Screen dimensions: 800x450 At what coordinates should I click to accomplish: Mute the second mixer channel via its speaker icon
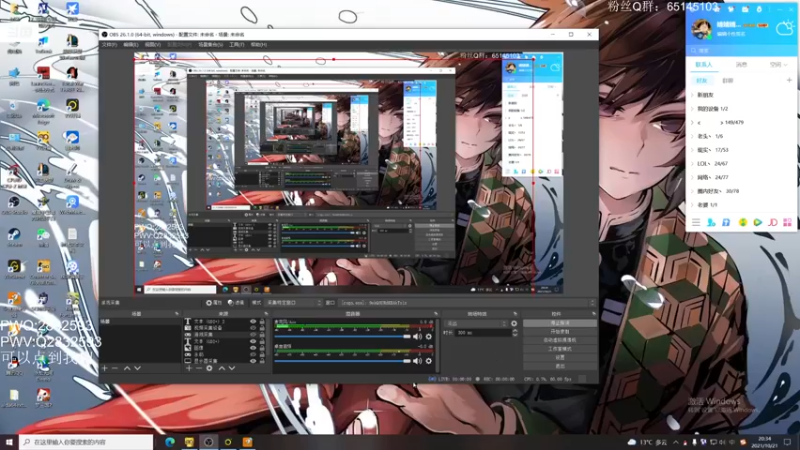[x=417, y=361]
